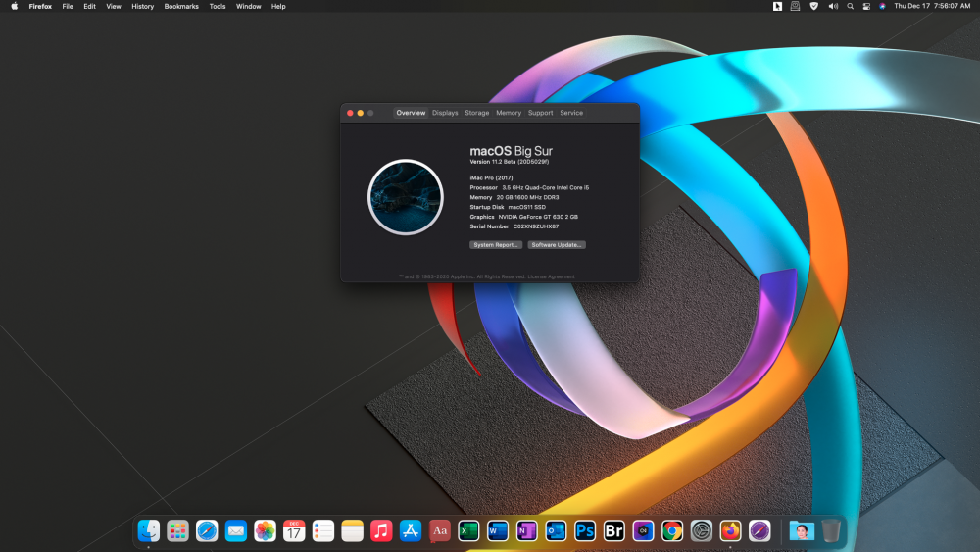Click the Big Sur circular image
Image resolution: width=980 pixels, height=552 pixels.
point(406,197)
